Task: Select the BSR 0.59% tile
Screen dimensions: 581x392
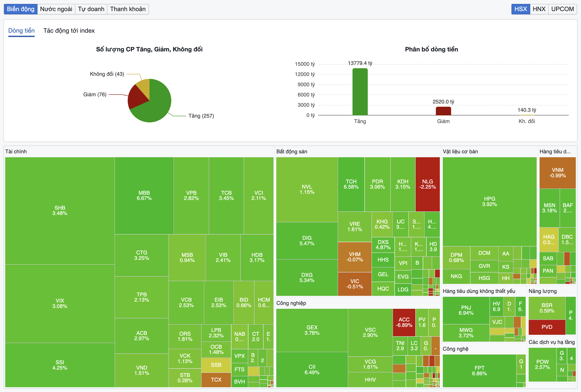Action: click(x=547, y=308)
